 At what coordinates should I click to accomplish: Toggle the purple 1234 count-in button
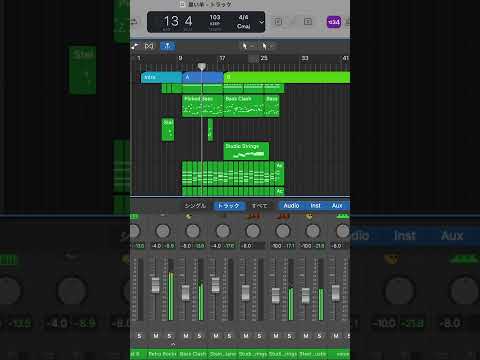(x=334, y=22)
